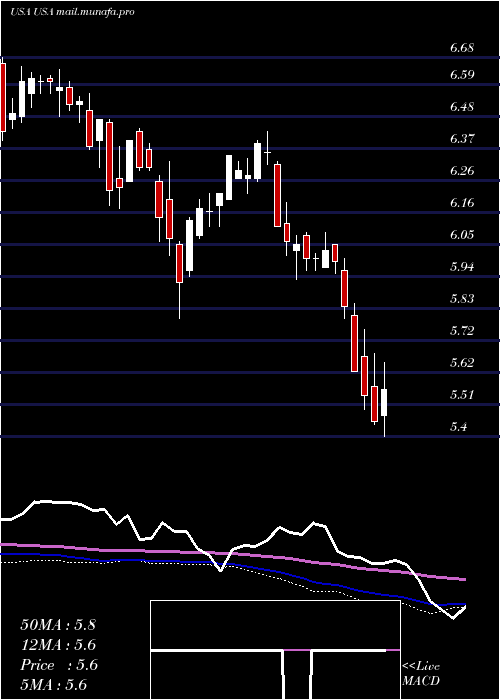Click the last white candlestick near 5.51

tap(384, 400)
